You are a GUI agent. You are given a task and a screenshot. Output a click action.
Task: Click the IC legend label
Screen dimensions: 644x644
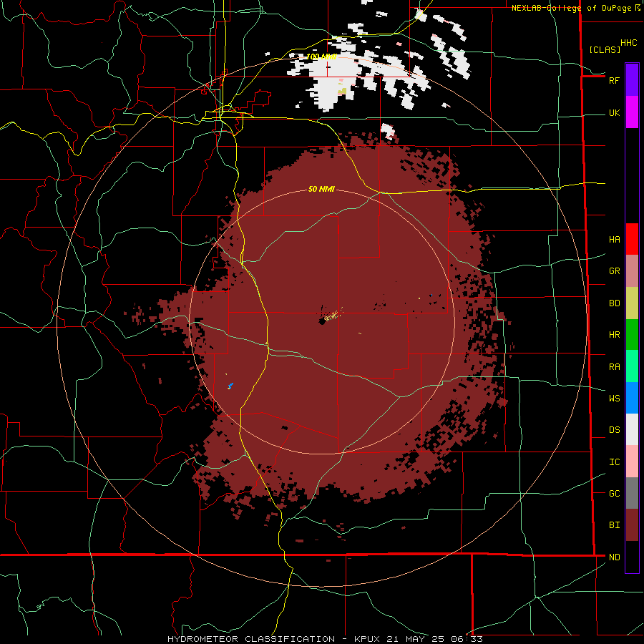point(614,462)
